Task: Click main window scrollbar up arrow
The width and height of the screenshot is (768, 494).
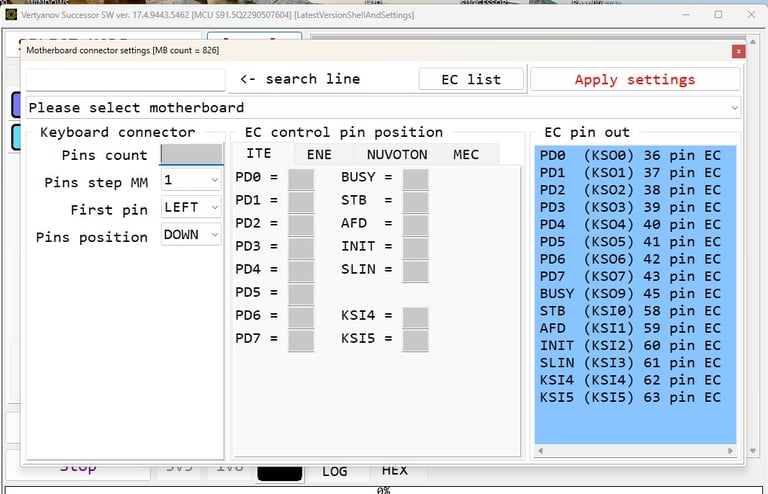Action: tap(753, 42)
